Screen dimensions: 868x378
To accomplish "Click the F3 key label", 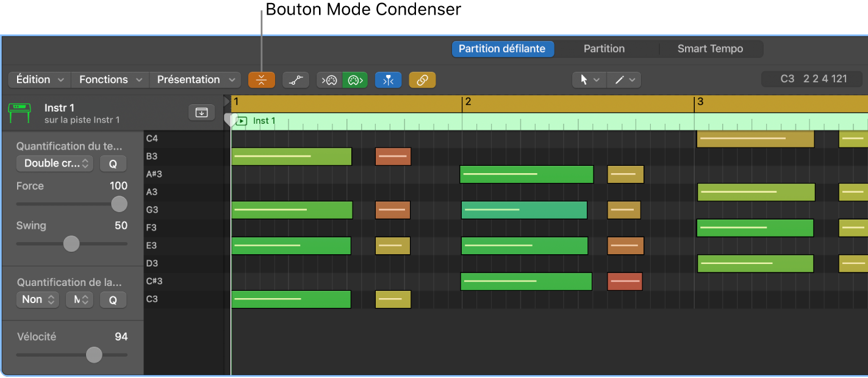I will pos(152,227).
